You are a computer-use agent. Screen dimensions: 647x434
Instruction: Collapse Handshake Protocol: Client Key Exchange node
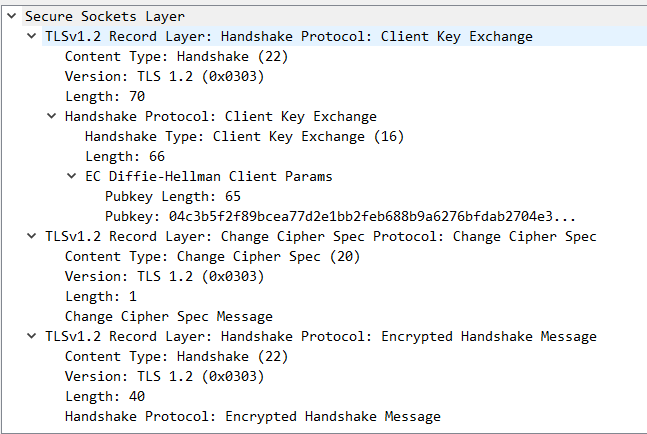click(51, 116)
